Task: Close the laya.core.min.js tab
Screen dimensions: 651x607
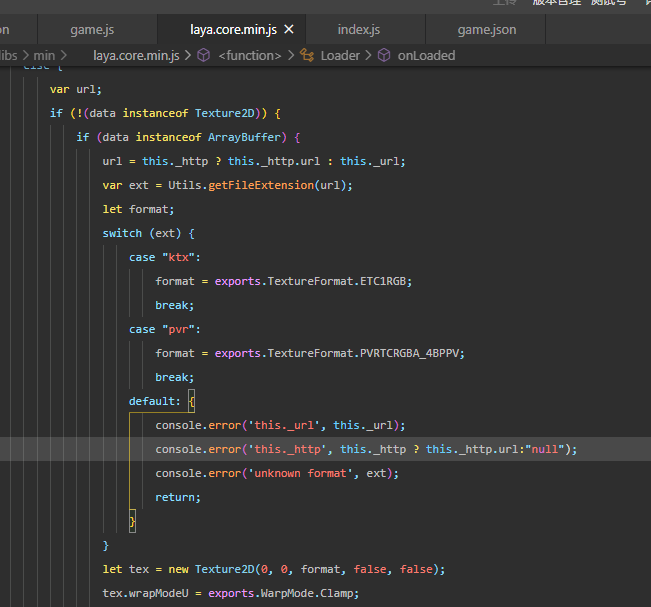Action: pos(289,30)
